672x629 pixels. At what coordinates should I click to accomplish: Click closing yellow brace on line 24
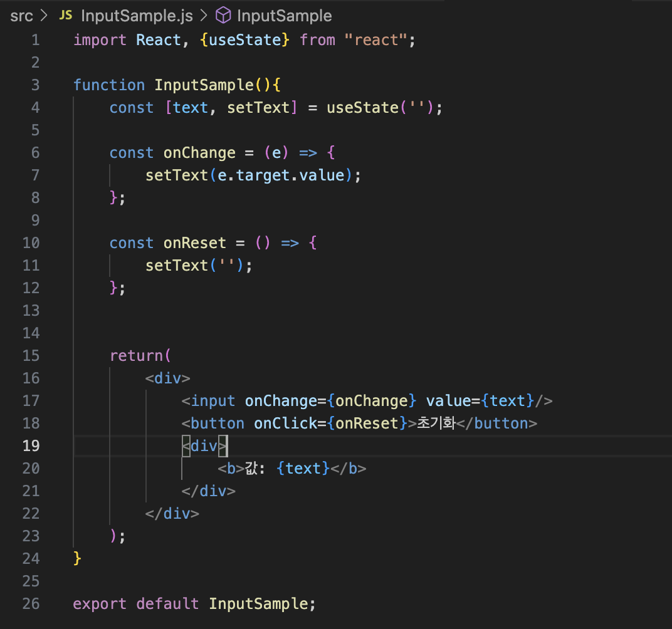(77, 558)
